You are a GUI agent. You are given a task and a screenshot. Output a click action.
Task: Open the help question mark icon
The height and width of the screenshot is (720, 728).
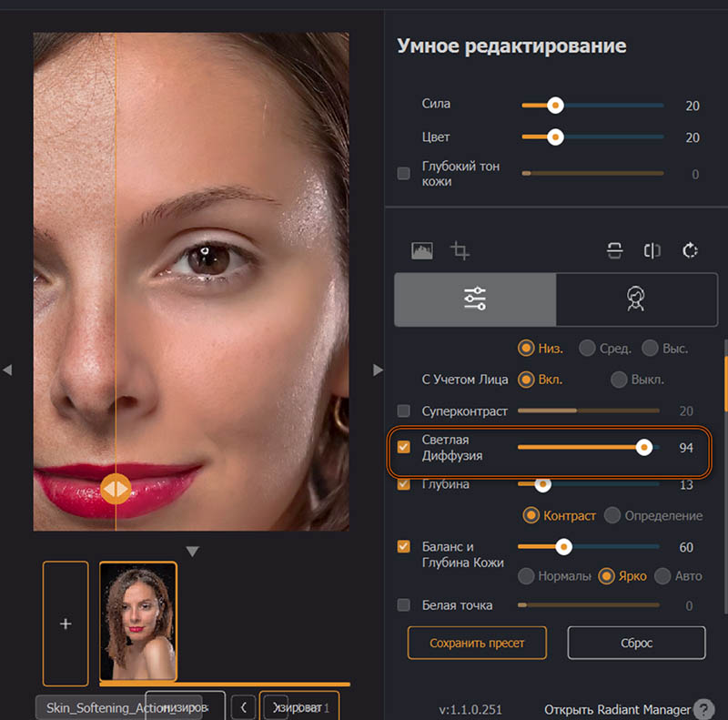(x=703, y=709)
